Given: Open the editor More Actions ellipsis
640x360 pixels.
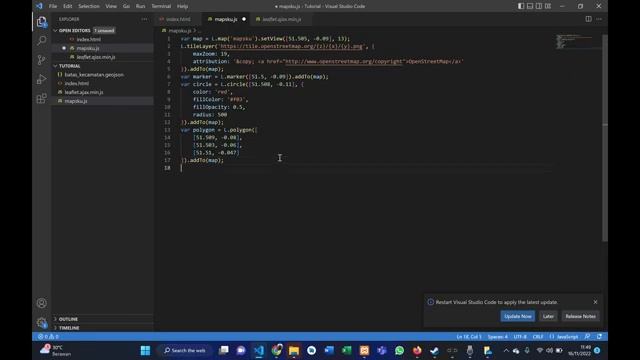Looking at the screenshot, I should pos(599,19).
